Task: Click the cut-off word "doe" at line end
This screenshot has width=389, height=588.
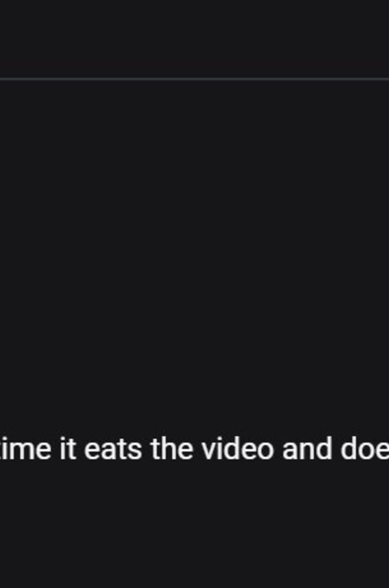Action: [365, 448]
